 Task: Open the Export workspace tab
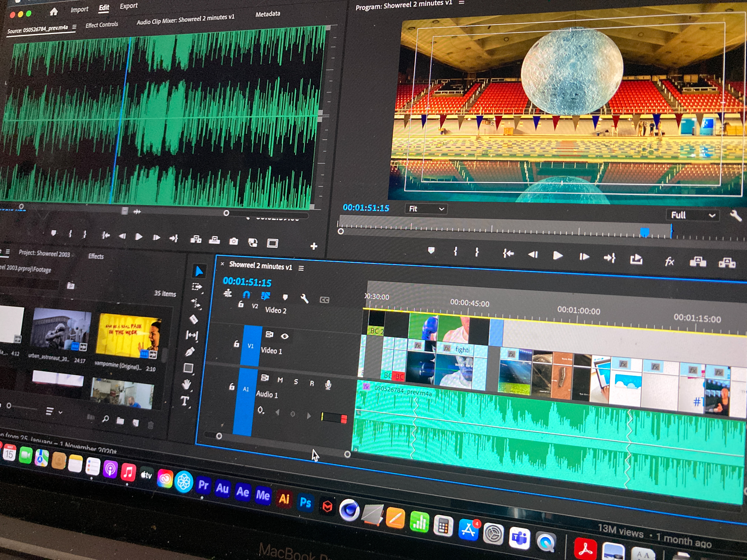[x=129, y=6]
